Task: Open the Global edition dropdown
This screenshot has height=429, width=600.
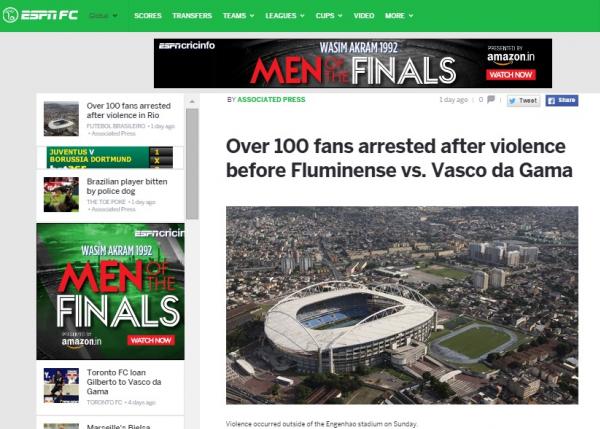Action: 104,16
